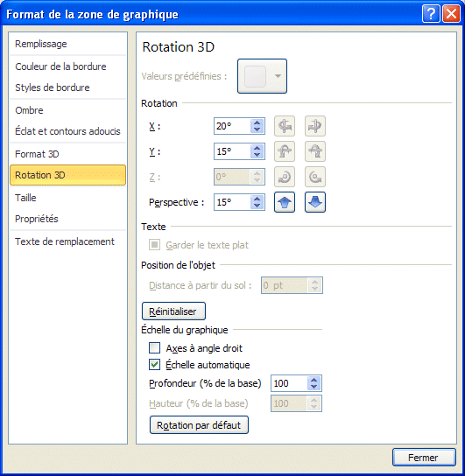This screenshot has width=465, height=476.
Task: Decrease Perspective value with the down arrow
Action: tap(257, 206)
